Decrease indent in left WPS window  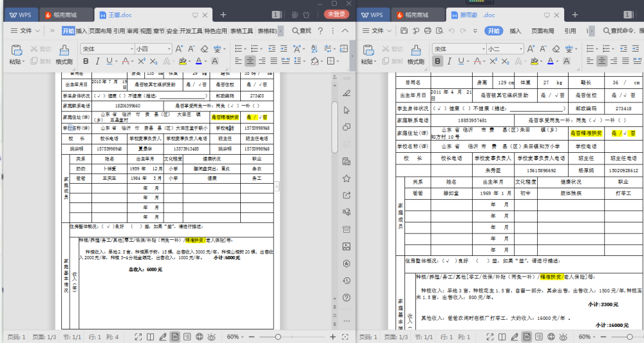[x=272, y=48]
